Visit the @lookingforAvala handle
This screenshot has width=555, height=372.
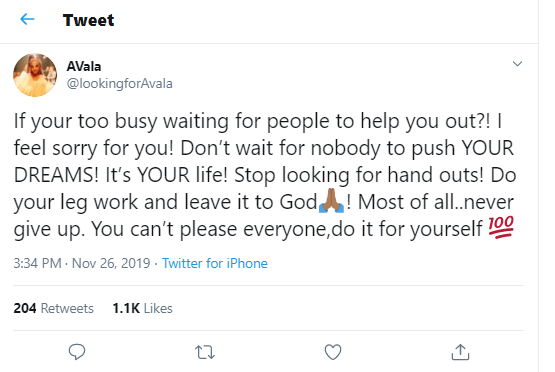tap(120, 84)
